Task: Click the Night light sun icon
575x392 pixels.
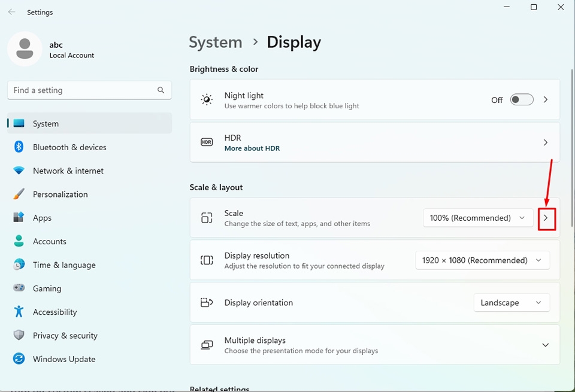Action: coord(207,99)
